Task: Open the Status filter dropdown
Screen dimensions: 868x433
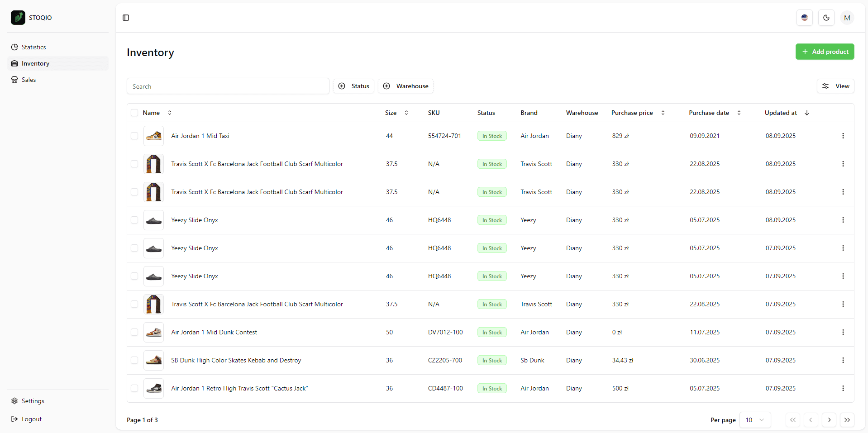Action: (353, 86)
